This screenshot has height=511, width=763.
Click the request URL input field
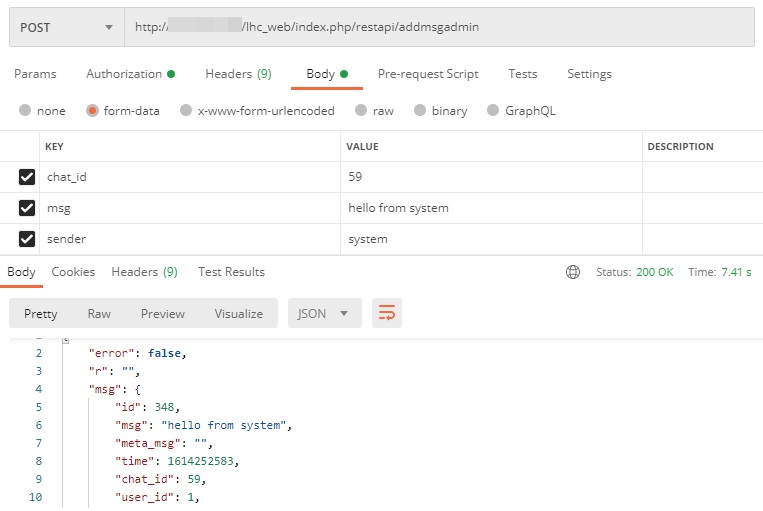coord(439,27)
